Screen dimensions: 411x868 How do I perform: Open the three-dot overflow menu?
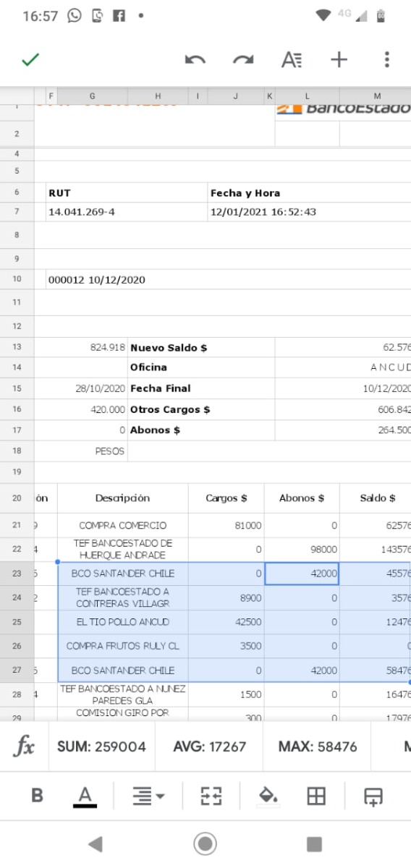point(387,60)
